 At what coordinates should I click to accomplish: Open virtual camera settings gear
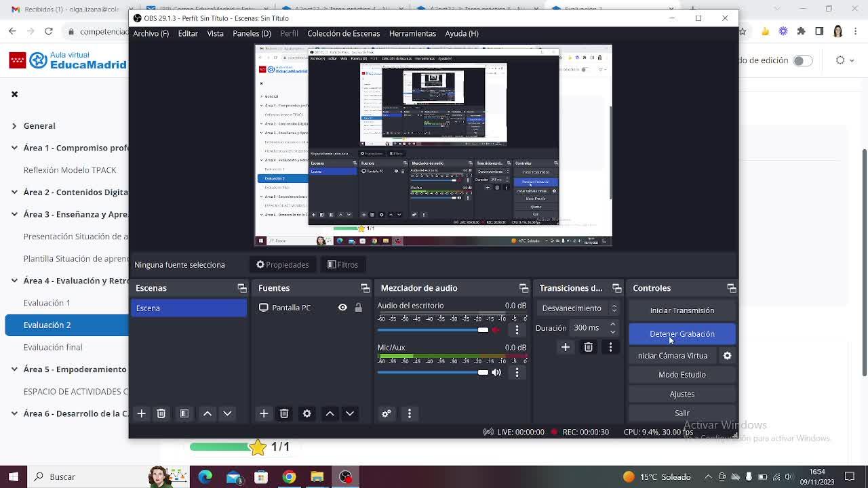[727, 356]
